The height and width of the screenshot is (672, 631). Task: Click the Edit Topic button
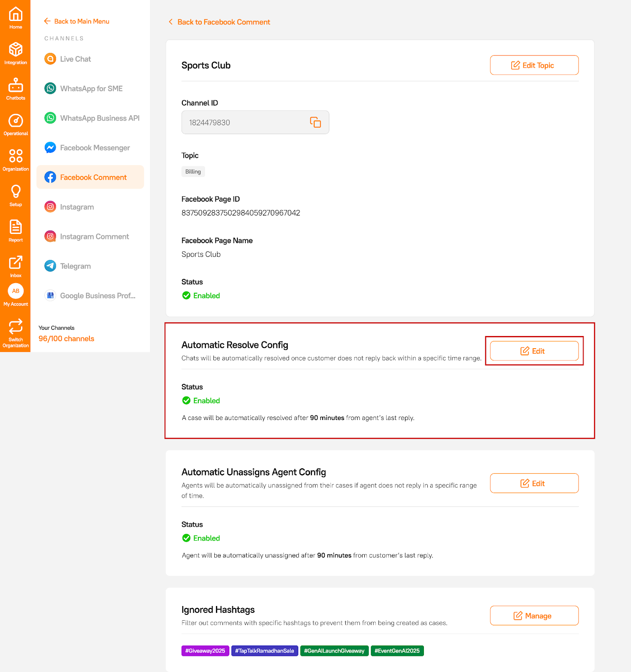[x=534, y=65]
